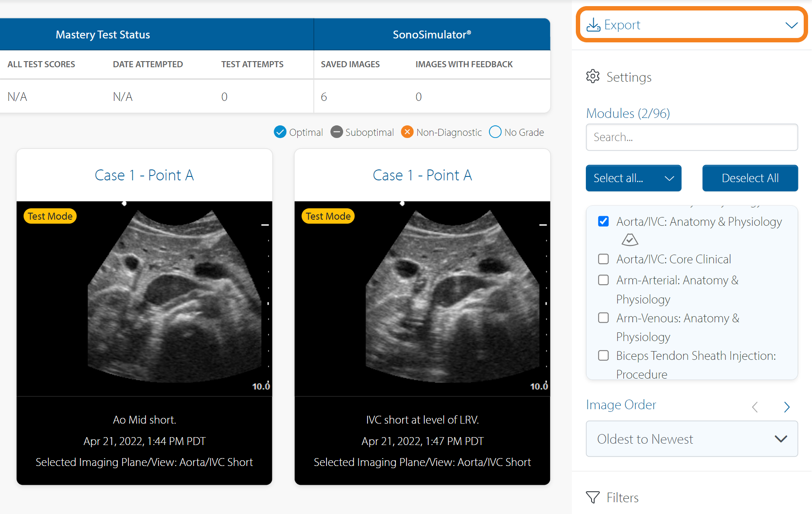Screen dimensions: 812x514
Task: Open the Ao Mid short ultrasound image
Action: [x=144, y=299]
